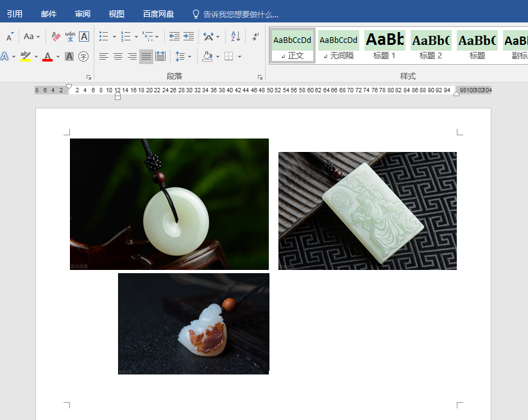Open line and paragraph spacing options
Image resolution: width=528 pixels, height=420 pixels.
[x=180, y=56]
